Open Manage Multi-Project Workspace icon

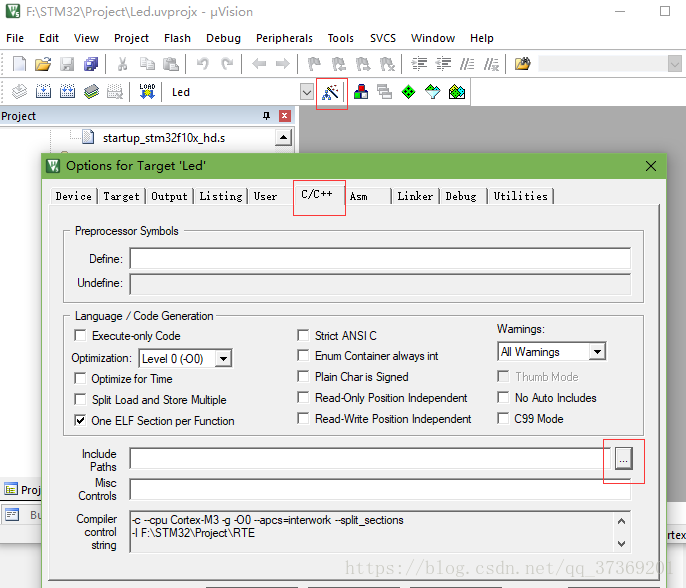(x=385, y=92)
